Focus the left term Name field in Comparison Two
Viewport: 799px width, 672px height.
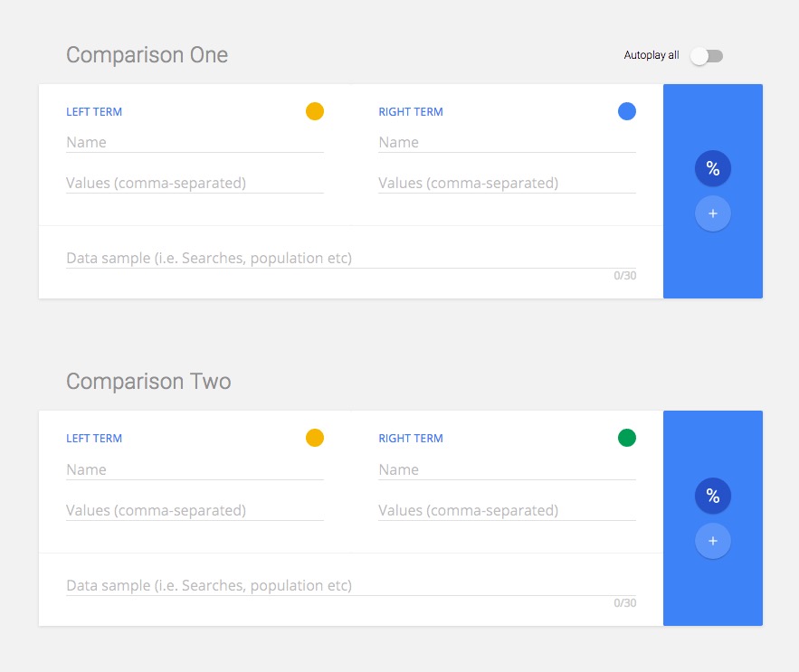pos(195,470)
